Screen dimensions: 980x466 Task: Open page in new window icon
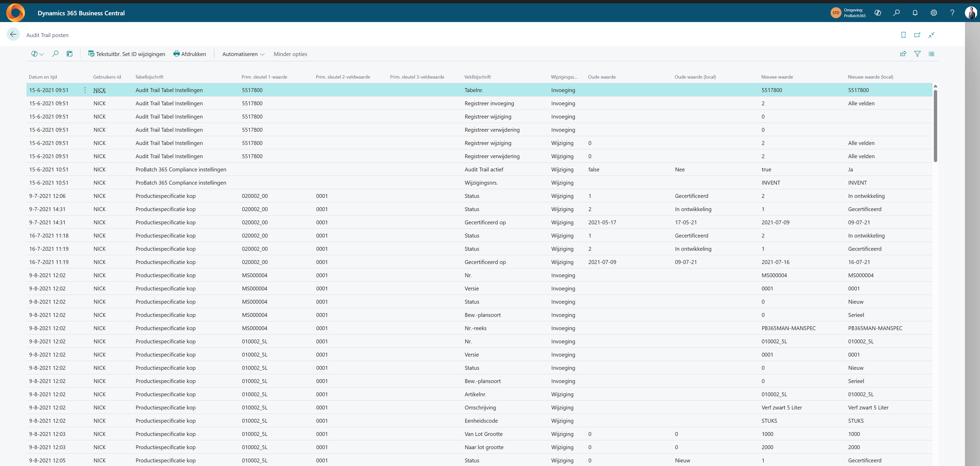[x=917, y=35]
